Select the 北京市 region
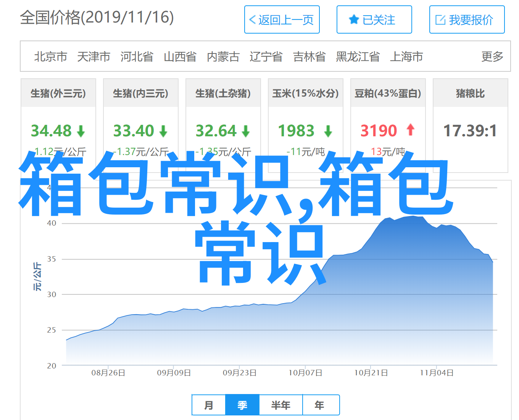 point(51,57)
